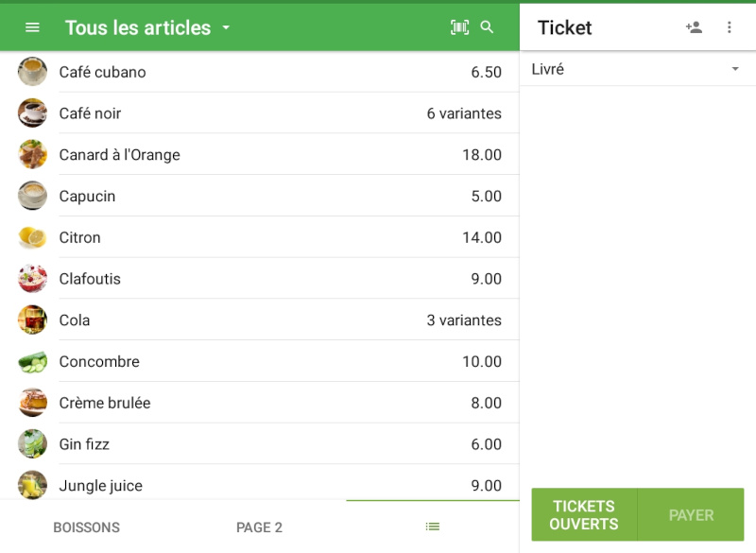Switch to the BOISSONS tab

point(86,527)
